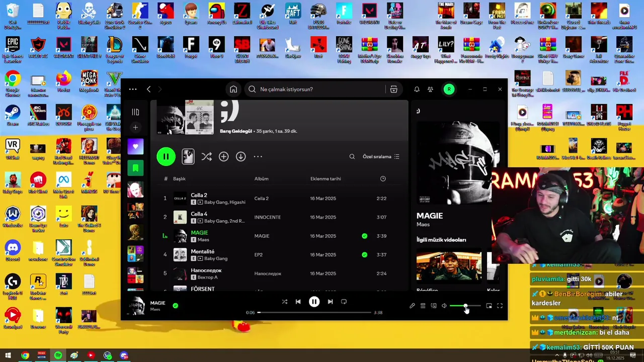
Task: Expand Your Library sidebar icon
Action: [x=135, y=112]
